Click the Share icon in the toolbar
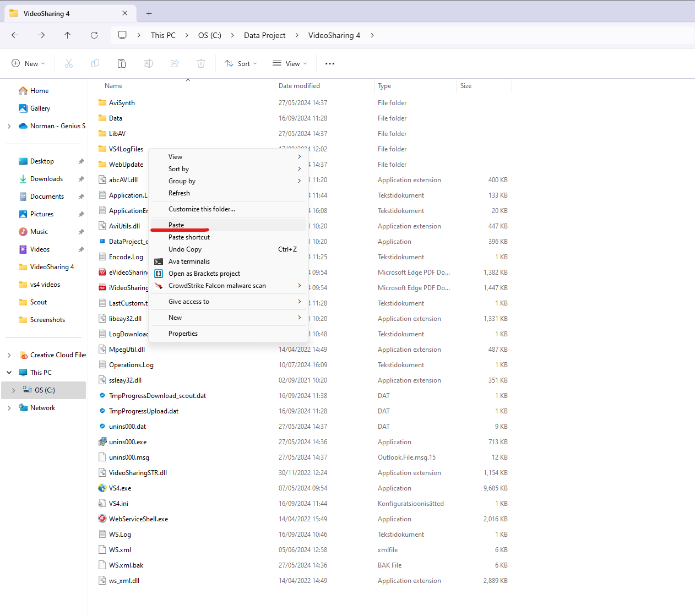Image resolution: width=695 pixels, height=616 pixels. pyautogui.click(x=175, y=64)
